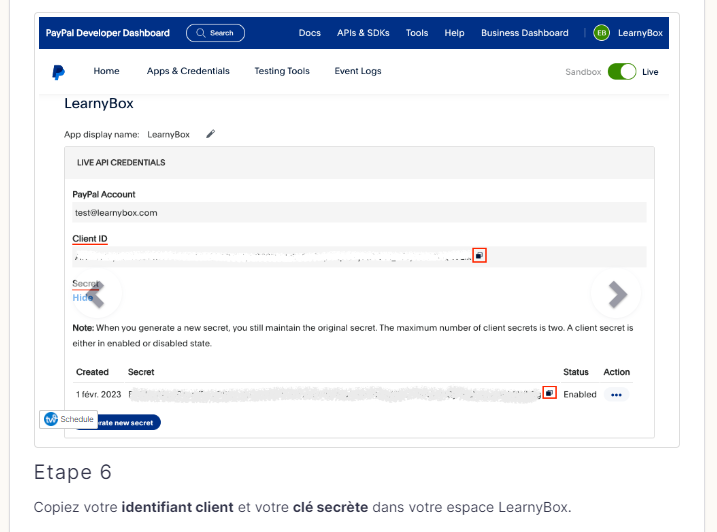The image size is (717, 532).
Task: Copy the Client ID using copy icon
Action: [479, 256]
